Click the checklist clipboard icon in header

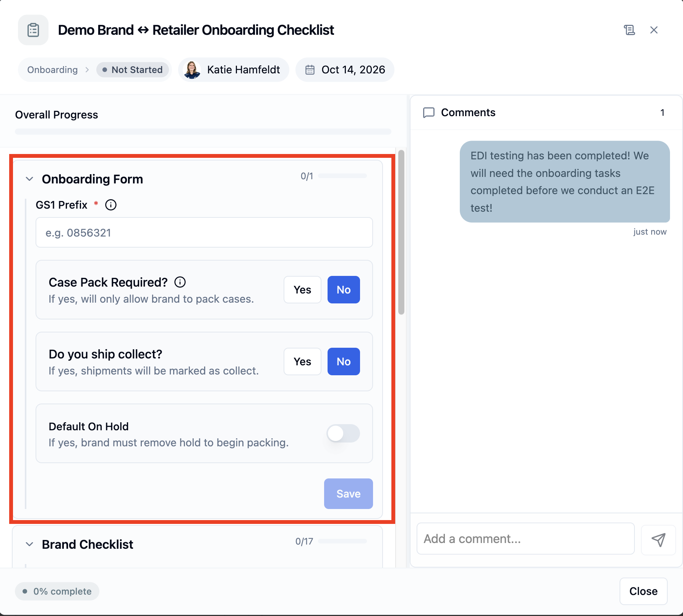coord(33,30)
